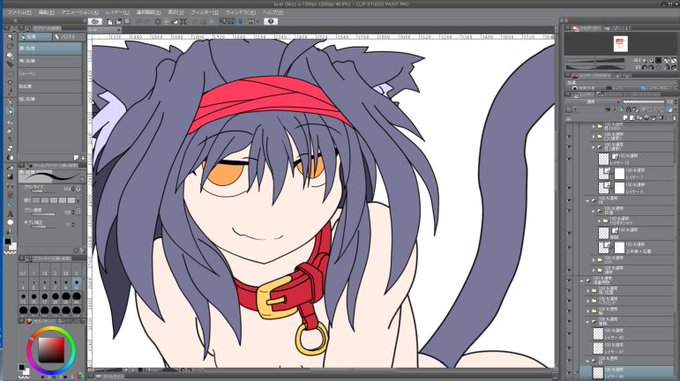
Task: Select the Ruler tool
Action: point(10,205)
